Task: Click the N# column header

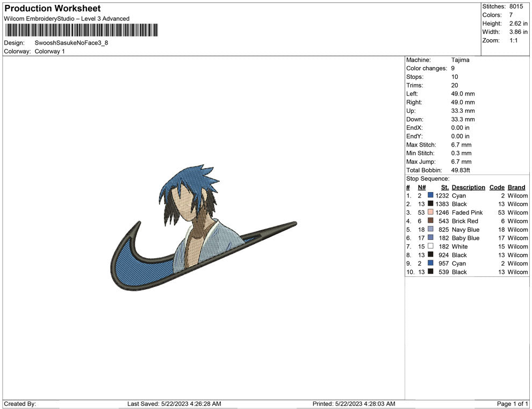Action: [x=422, y=187]
